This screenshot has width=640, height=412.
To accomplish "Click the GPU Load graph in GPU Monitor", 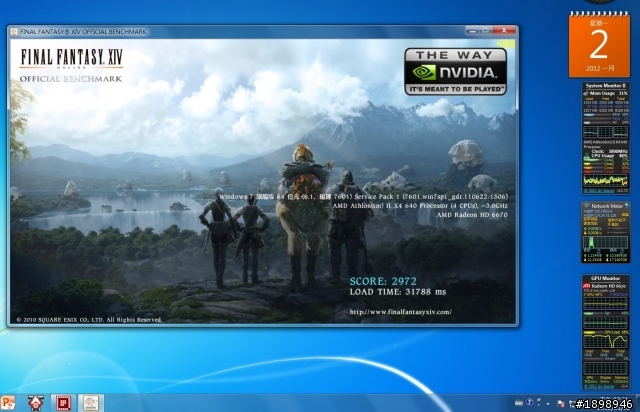I will point(605,341).
